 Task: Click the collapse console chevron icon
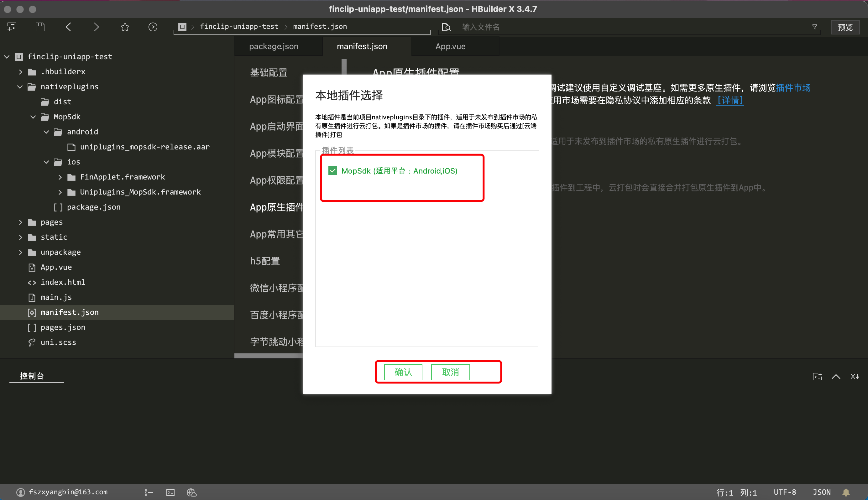coord(836,376)
